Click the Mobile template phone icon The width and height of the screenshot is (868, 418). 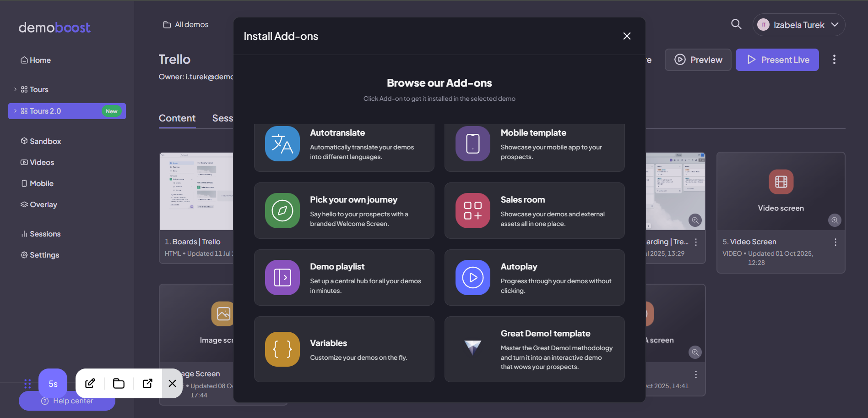[x=473, y=143]
